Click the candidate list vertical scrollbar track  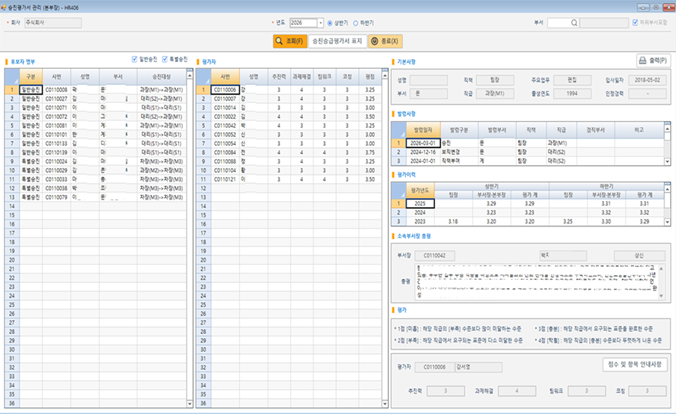click(x=190, y=239)
